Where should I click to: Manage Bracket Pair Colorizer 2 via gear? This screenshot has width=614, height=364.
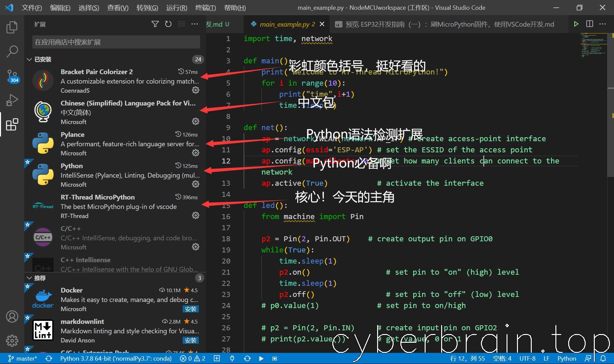pyautogui.click(x=195, y=90)
